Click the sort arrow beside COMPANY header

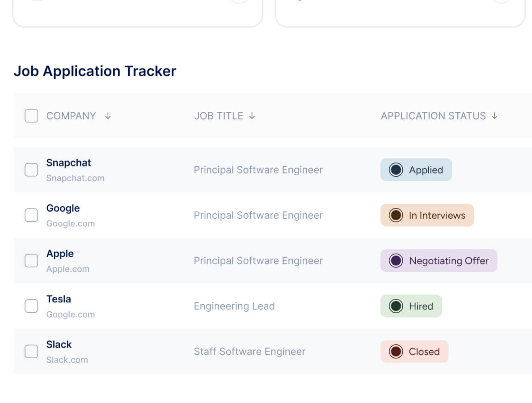(108, 116)
